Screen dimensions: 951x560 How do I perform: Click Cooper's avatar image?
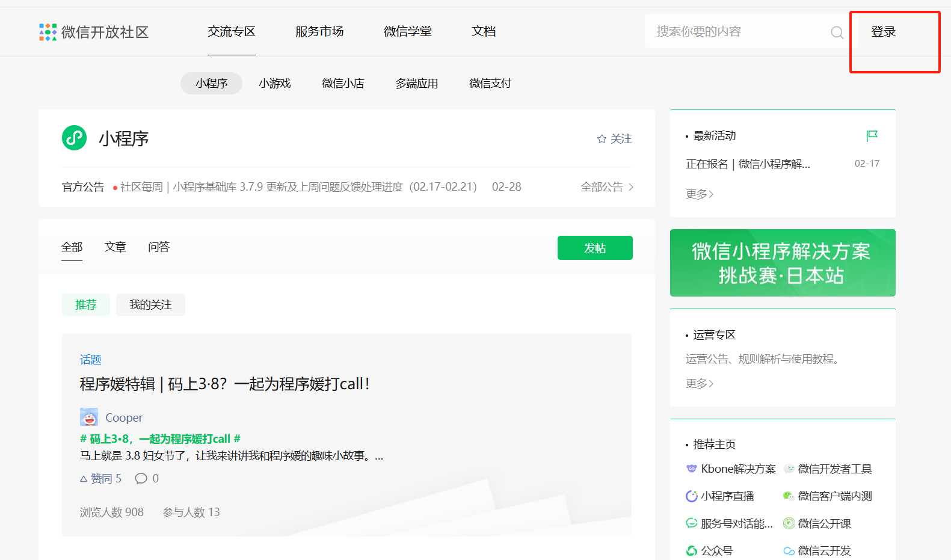[89, 417]
